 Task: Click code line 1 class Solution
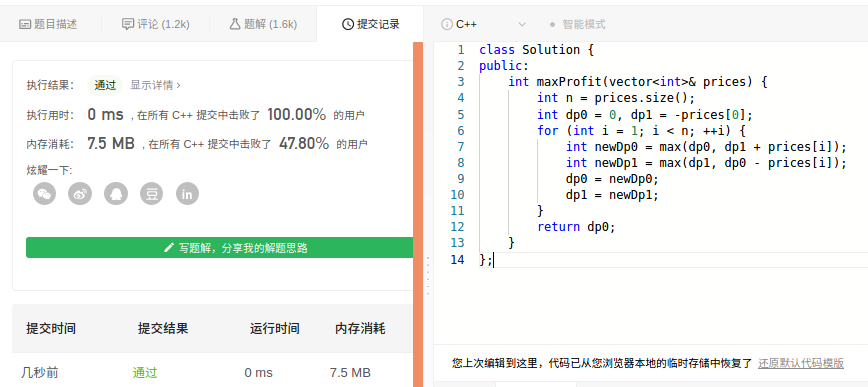[x=536, y=50]
